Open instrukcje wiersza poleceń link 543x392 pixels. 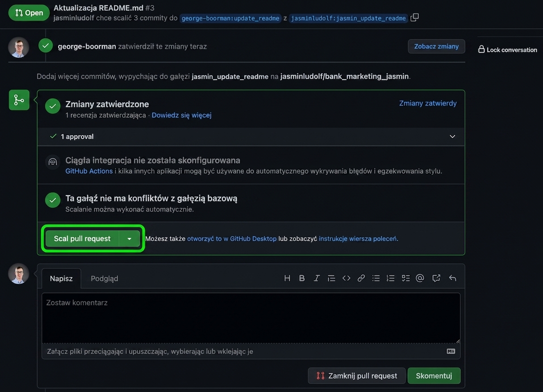[358, 239]
